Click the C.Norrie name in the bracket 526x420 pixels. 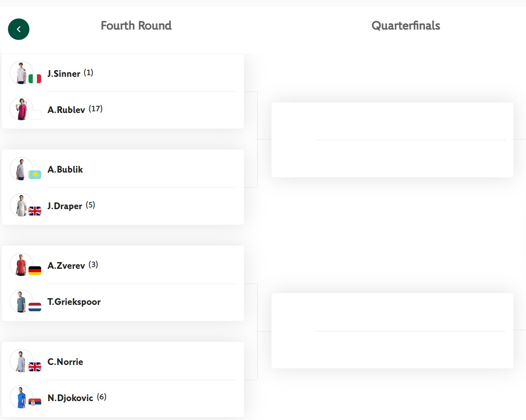pyautogui.click(x=65, y=362)
